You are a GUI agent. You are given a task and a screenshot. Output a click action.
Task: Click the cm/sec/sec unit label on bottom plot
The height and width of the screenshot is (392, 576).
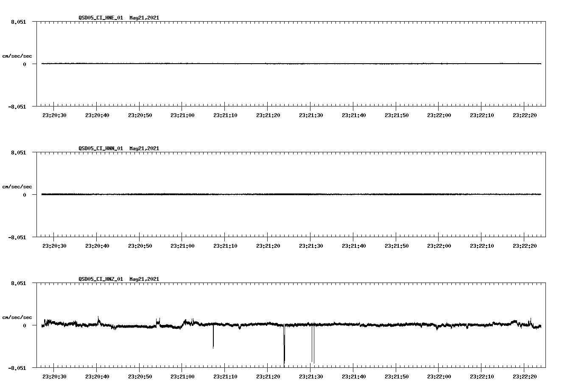click(17, 316)
